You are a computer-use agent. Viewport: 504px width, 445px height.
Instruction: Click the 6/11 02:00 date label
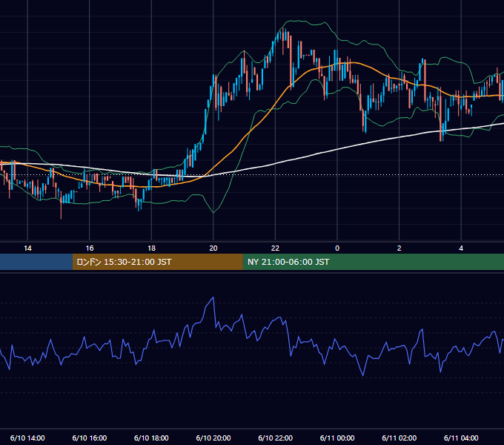click(x=399, y=438)
